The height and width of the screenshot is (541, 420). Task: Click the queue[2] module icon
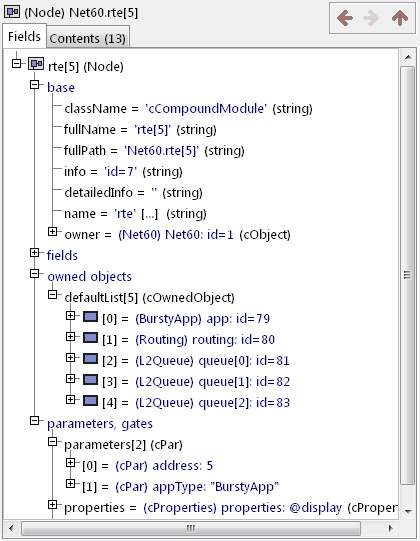click(90, 401)
